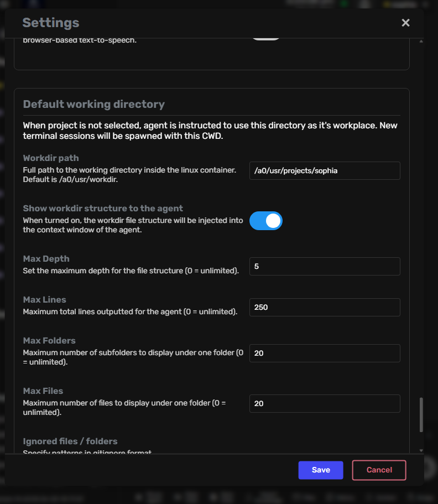Viewport: 438px width, 504px height.
Task: Click the Ignored files / folders label
Action: (70, 441)
